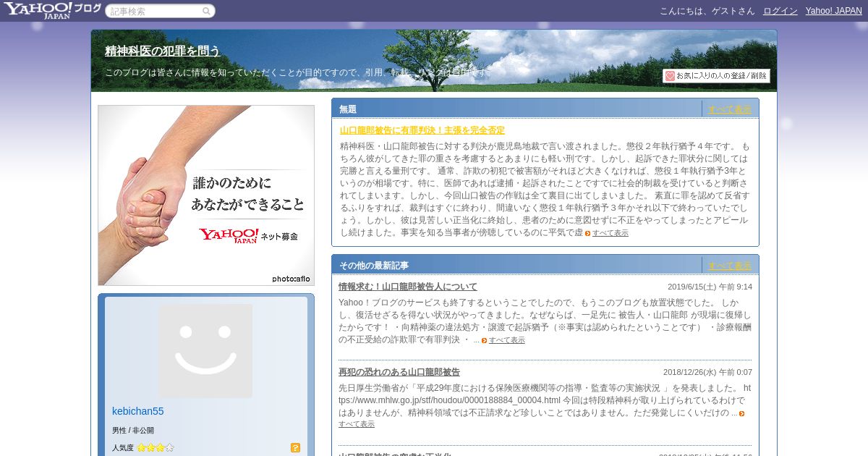This screenshot has height=456, width=868.
Task: Click the その他の最新記事 section heading
Action: pos(374,266)
